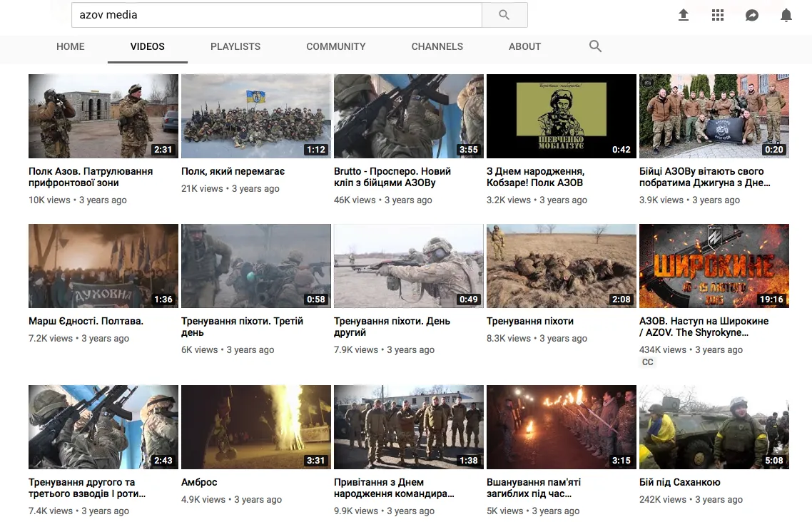This screenshot has height=522, width=812.
Task: Focus the search field containing 'azov media'
Action: (x=277, y=15)
